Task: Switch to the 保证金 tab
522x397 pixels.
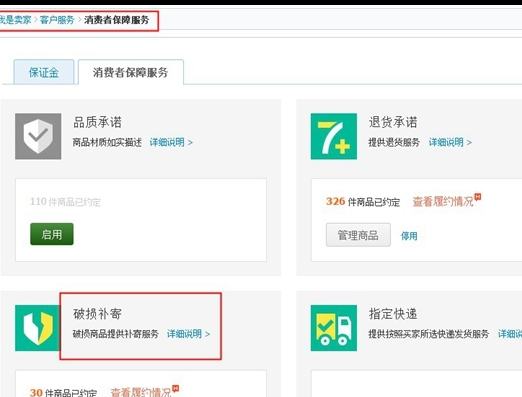Action: pyautogui.click(x=44, y=72)
